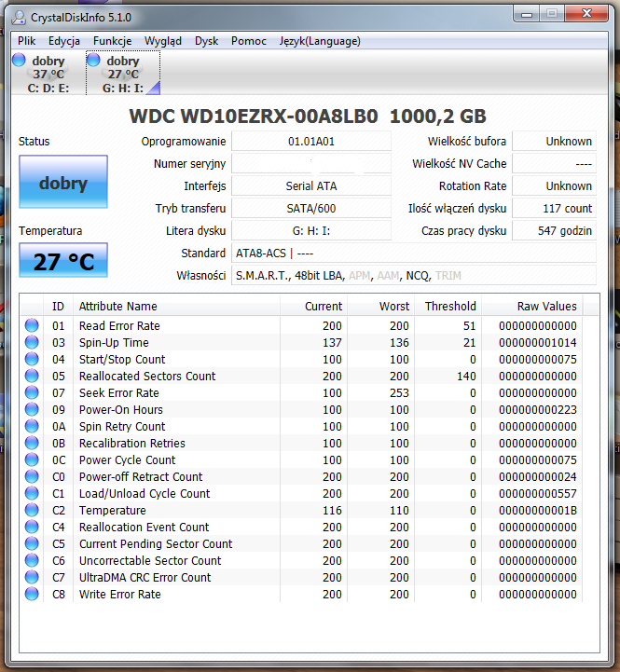Viewport: 620px width, 672px height.
Task: Click the UltraDMA CRC Error Count orb
Action: click(32, 577)
